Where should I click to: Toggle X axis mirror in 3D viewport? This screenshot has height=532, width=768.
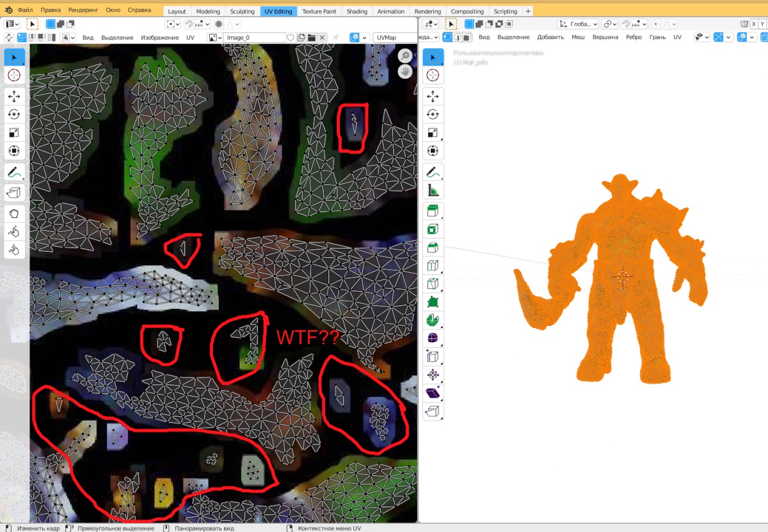753,24
